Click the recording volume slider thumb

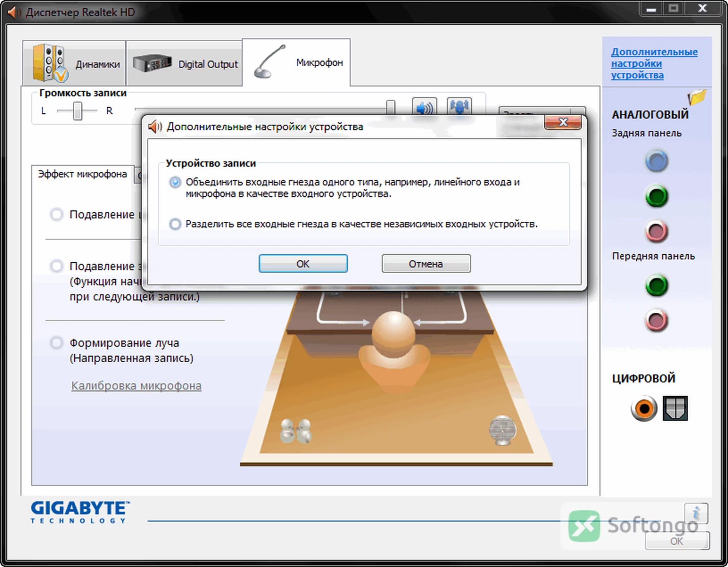click(391, 107)
